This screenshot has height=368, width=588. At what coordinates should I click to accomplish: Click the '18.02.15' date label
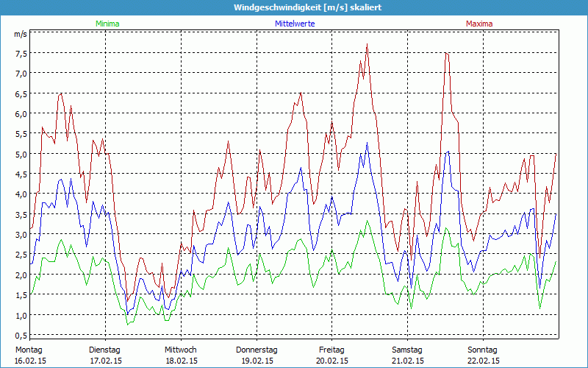coord(182,361)
